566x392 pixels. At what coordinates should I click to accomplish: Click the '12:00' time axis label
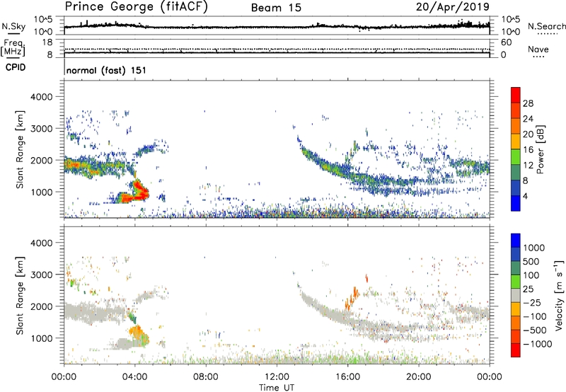[x=277, y=377]
